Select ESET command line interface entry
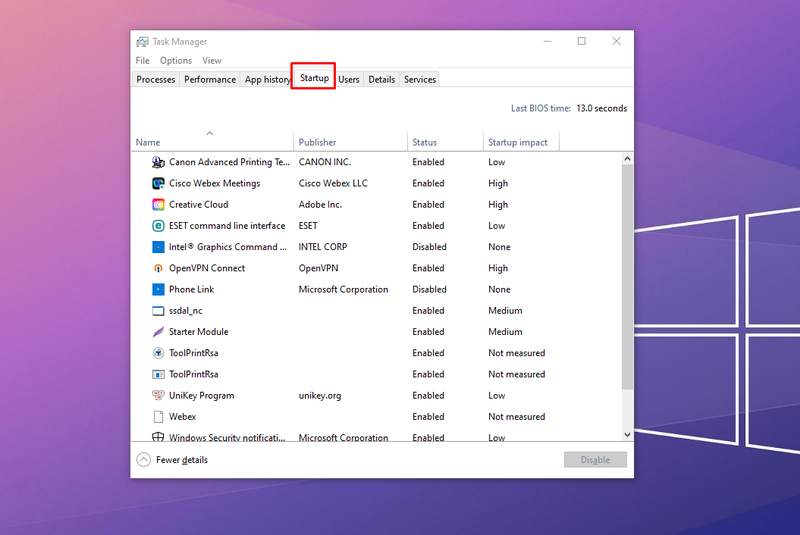Screen dimensions: 800x535 [x=377, y=226]
